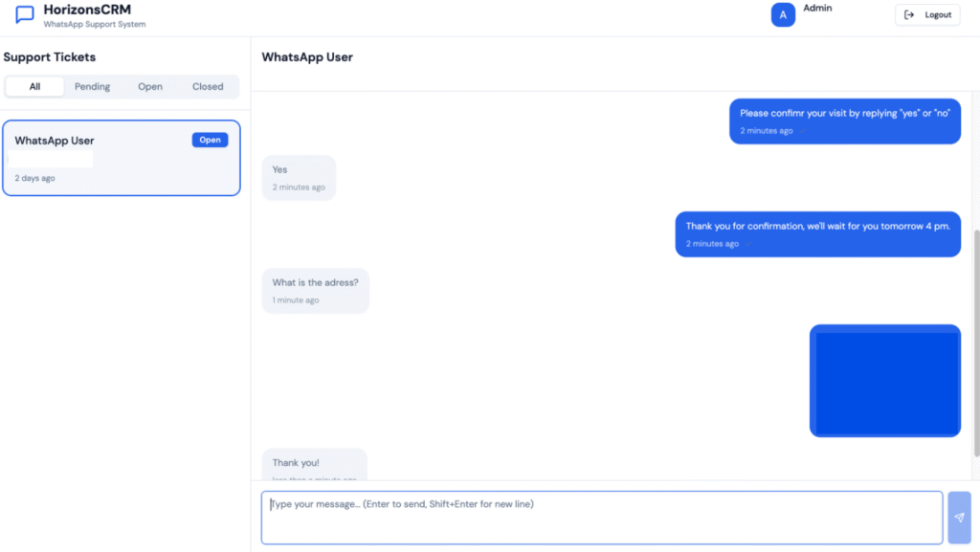Viewport: 980px width, 552px height.
Task: Click the HorizonsCRM chat bubble logo icon
Action: tap(24, 14)
